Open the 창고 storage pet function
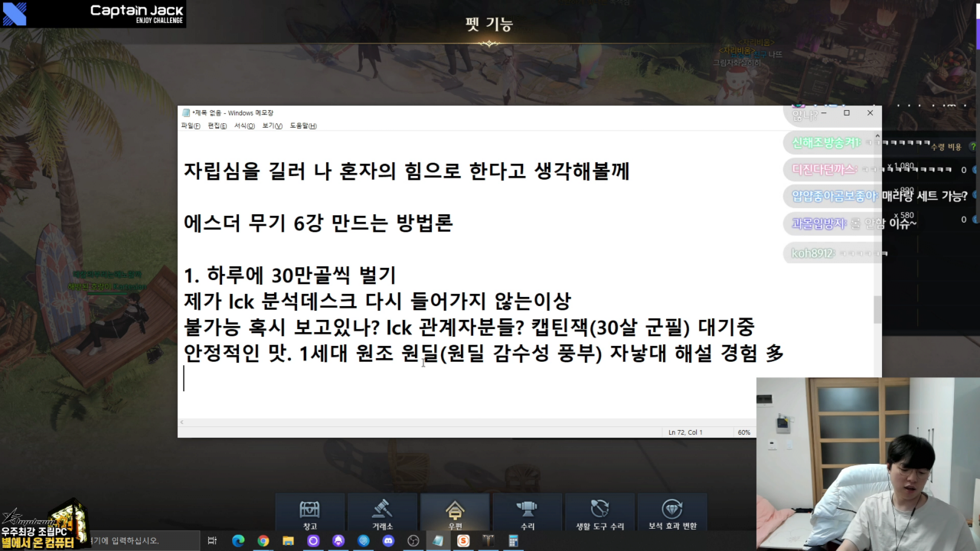The height and width of the screenshot is (551, 980). point(309,513)
